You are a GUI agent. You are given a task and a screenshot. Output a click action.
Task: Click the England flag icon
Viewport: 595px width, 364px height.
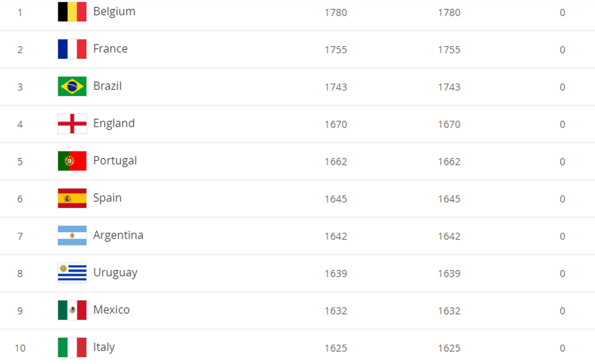(x=72, y=124)
